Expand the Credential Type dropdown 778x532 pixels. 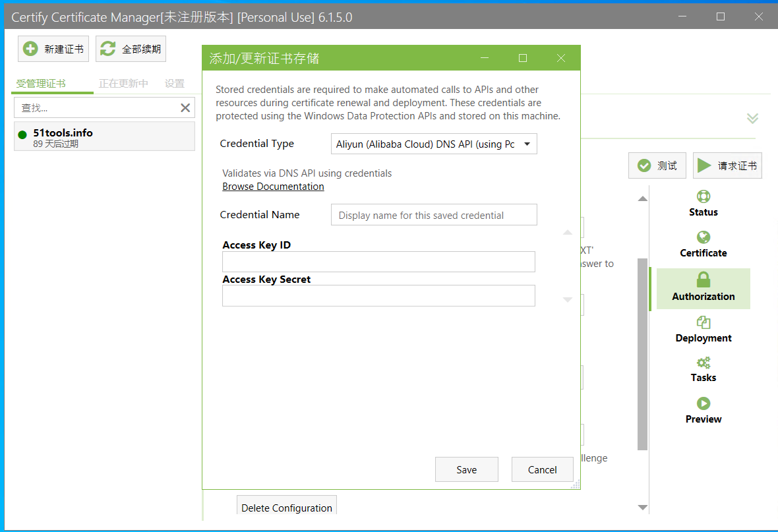[526, 144]
